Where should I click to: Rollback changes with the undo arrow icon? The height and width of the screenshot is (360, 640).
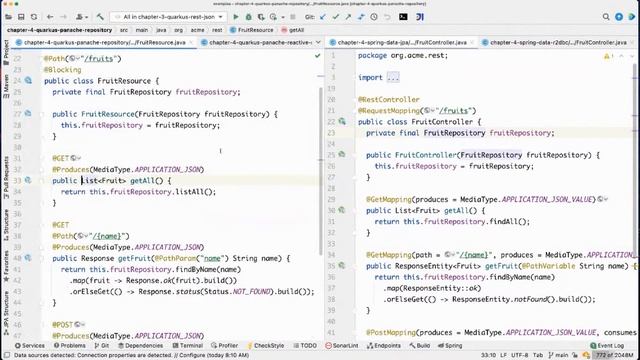point(387,17)
